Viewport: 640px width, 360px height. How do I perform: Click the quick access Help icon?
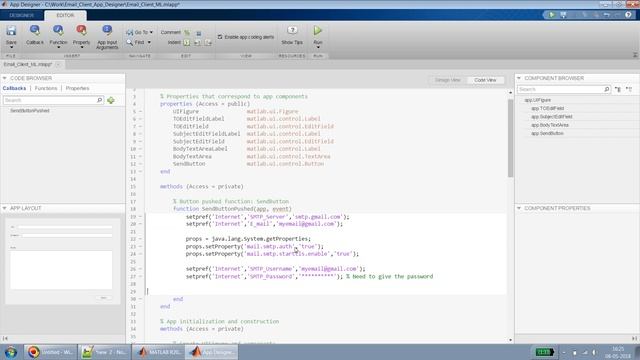(x=629, y=15)
